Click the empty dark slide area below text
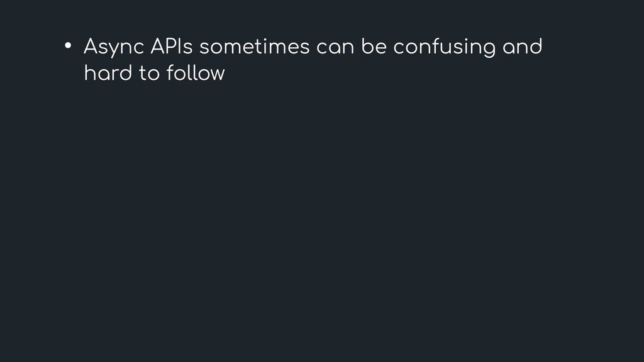The image size is (644, 362). (322, 222)
